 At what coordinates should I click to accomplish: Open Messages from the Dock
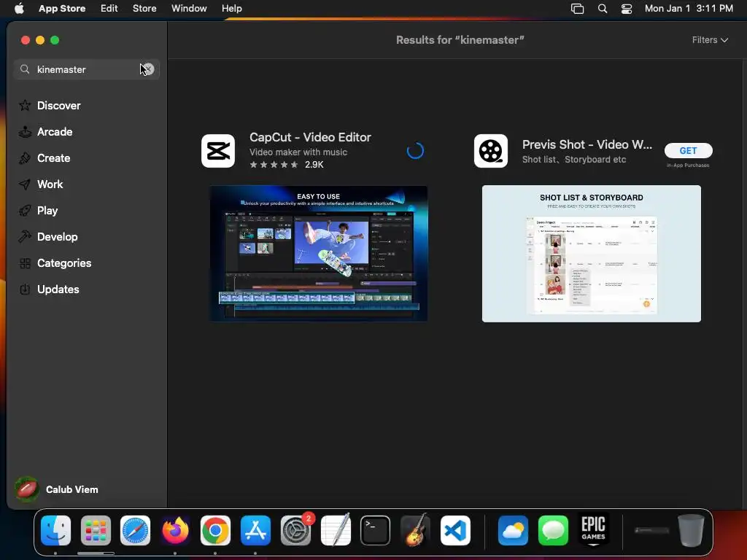coord(553,531)
